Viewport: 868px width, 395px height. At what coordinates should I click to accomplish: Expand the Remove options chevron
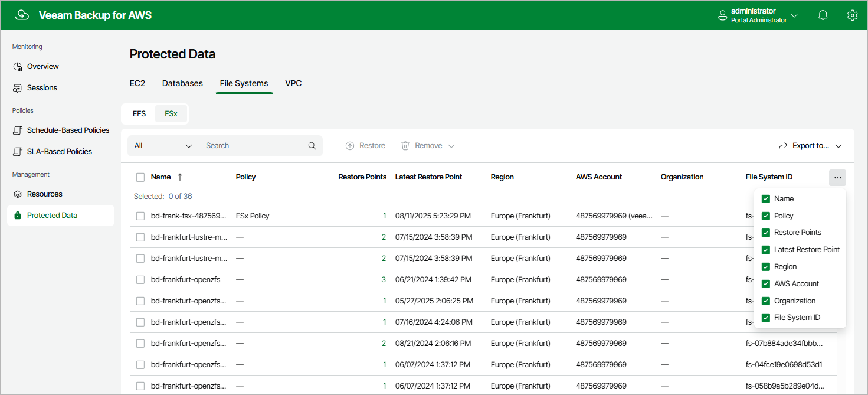[451, 146]
